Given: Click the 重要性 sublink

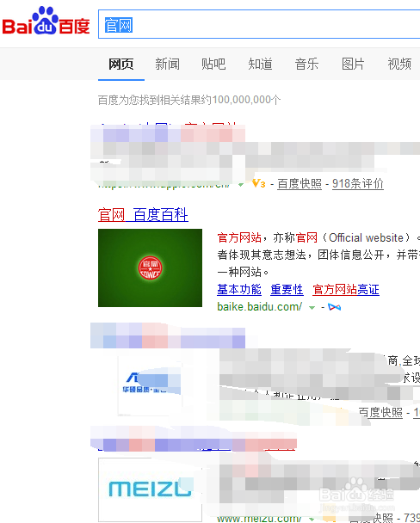Looking at the screenshot, I should pyautogui.click(x=287, y=290).
